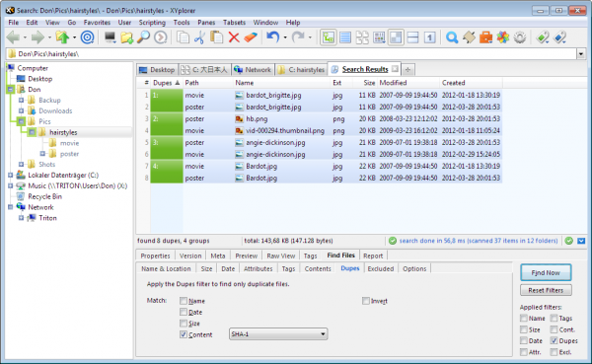The image size is (592, 364).
Task: Switch to the Excluded filter tab
Action: pyautogui.click(x=381, y=268)
